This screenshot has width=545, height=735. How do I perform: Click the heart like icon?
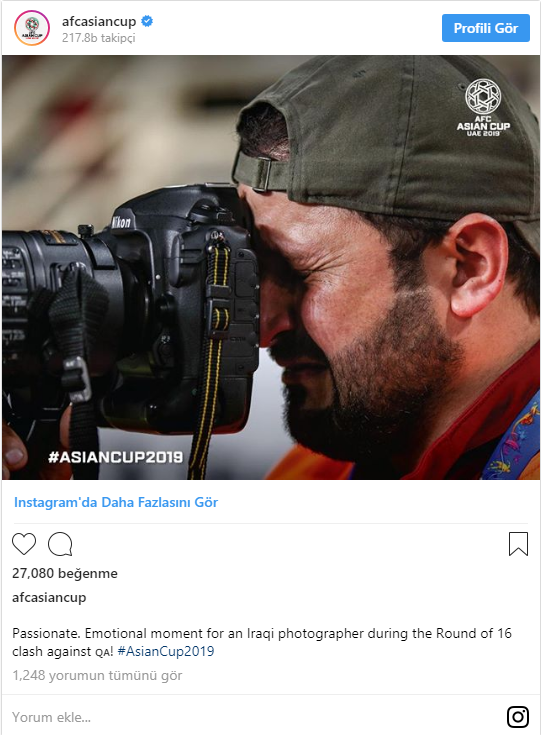[24, 544]
